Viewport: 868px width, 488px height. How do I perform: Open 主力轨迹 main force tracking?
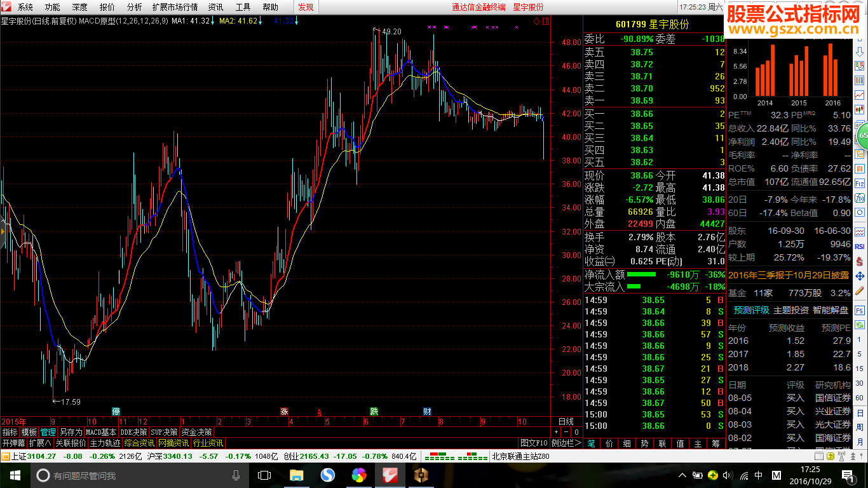[105, 443]
